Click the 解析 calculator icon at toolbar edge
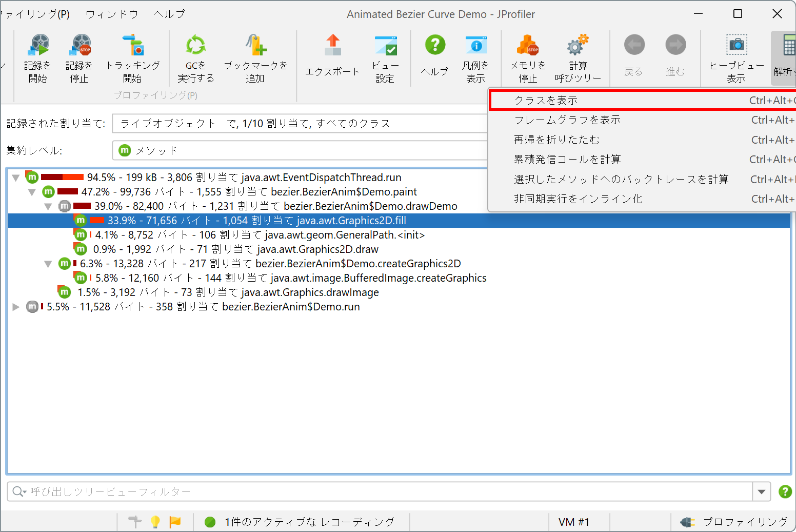 (x=789, y=46)
